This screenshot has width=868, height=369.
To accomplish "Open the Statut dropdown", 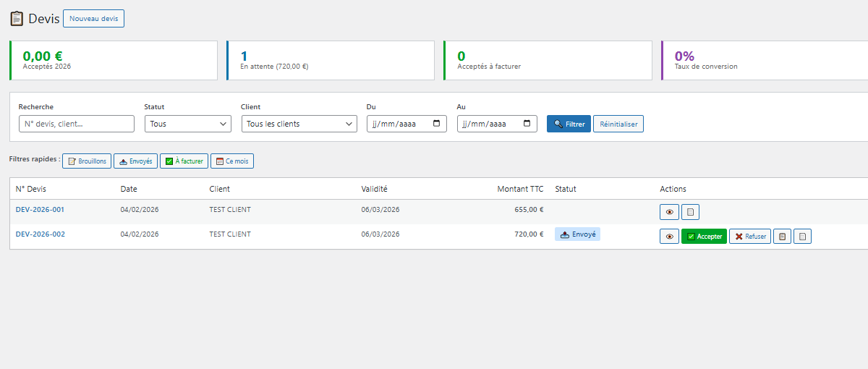I will (x=188, y=124).
